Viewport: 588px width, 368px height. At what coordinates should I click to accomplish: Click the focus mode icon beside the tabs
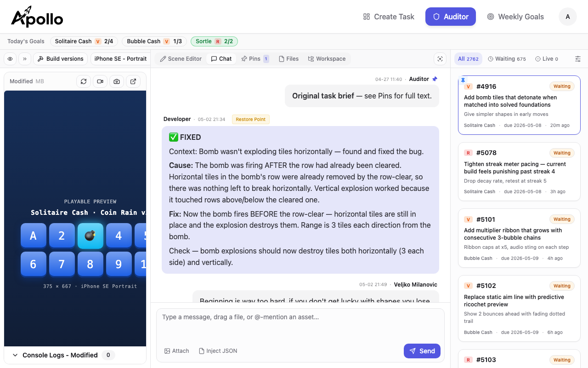coord(440,59)
